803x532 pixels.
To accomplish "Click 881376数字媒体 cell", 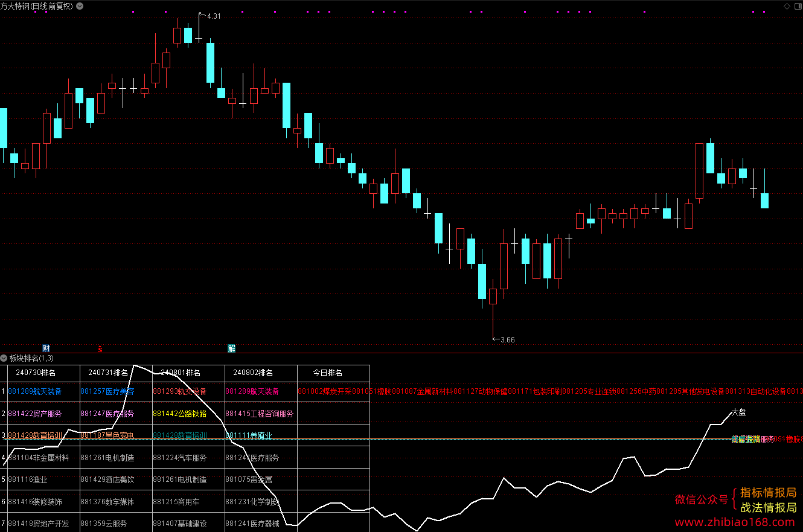I will tap(107, 502).
